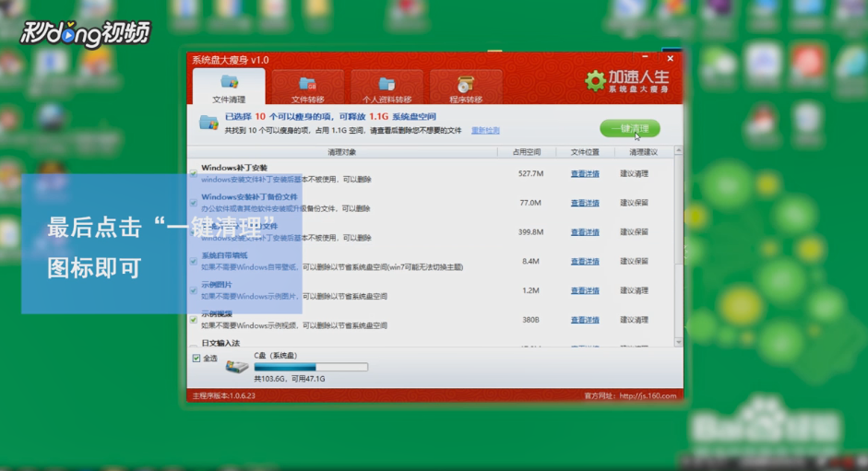Click the 380B size value
The image size is (868, 471).
click(x=531, y=320)
